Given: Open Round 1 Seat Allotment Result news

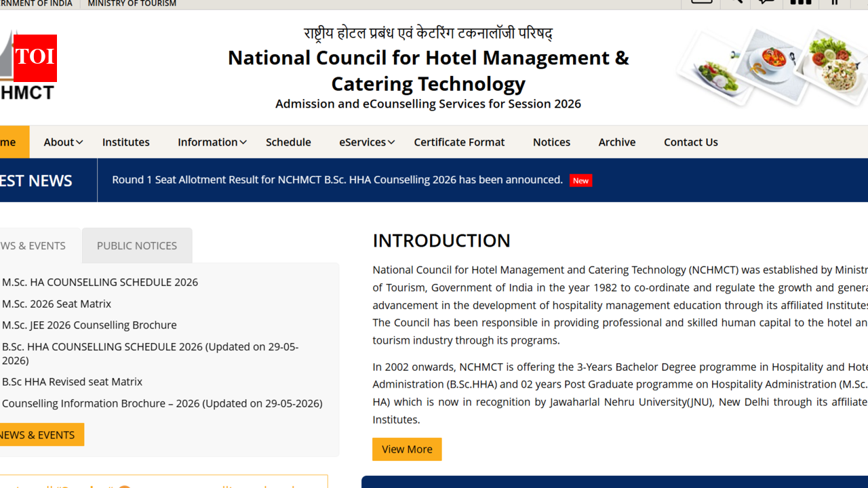Looking at the screenshot, I should tap(337, 180).
